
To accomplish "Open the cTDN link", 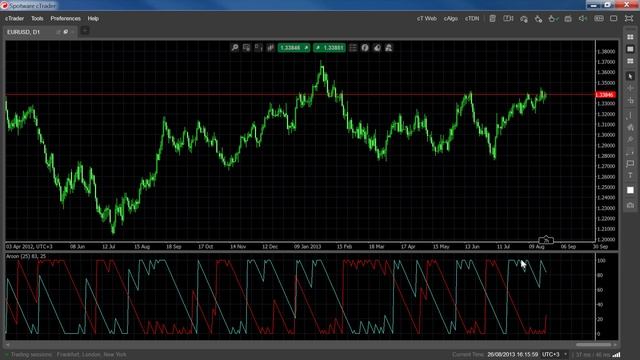I will pos(472,18).
